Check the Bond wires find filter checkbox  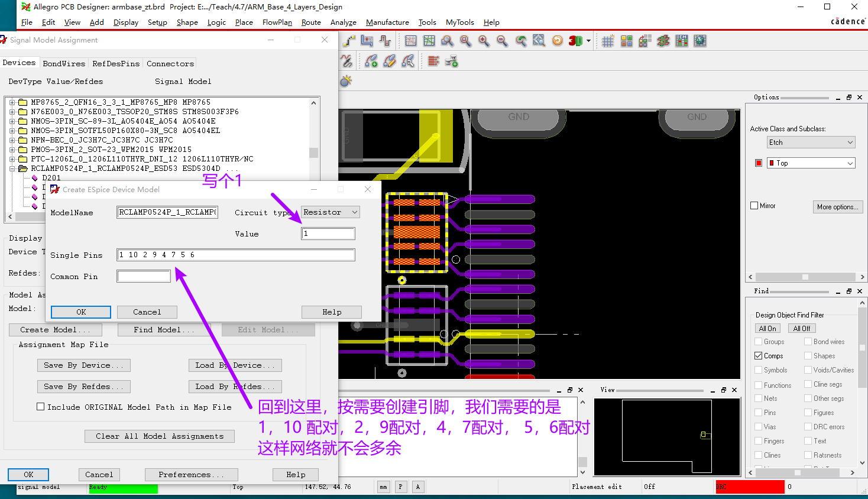pos(808,341)
